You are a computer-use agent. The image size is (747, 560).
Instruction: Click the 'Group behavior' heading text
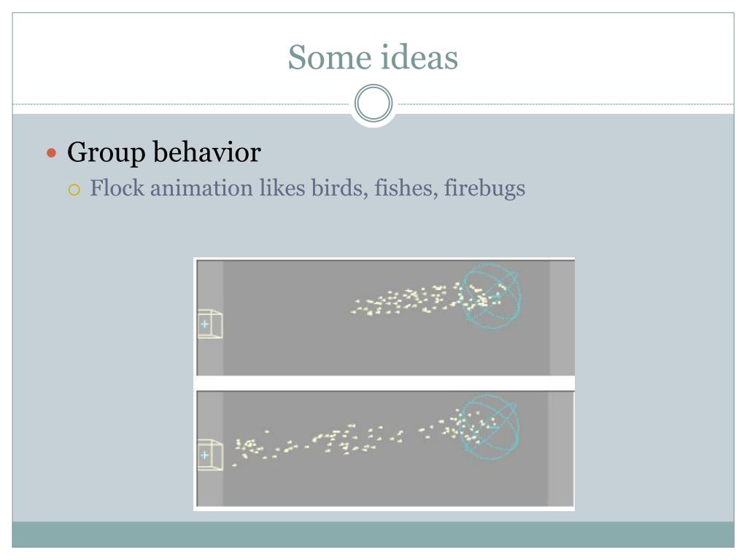[164, 152]
